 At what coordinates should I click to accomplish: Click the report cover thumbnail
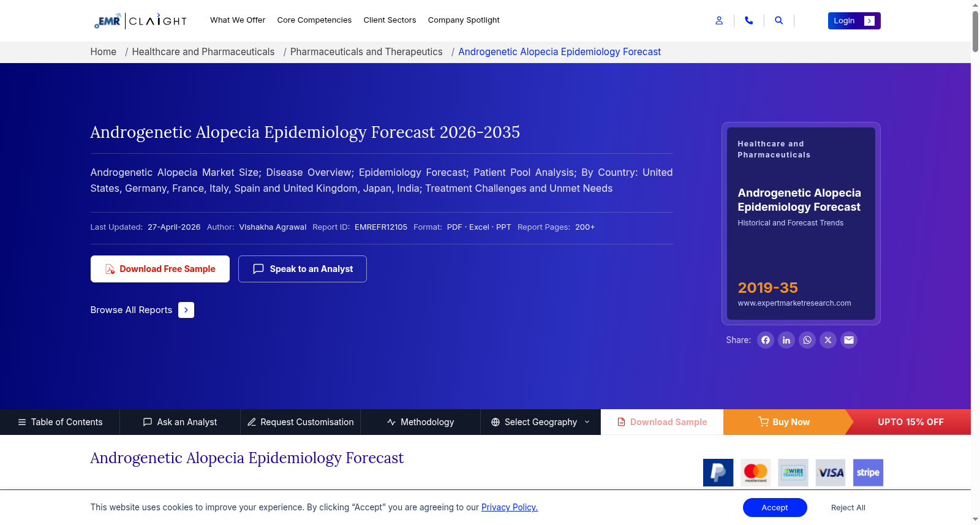[801, 224]
